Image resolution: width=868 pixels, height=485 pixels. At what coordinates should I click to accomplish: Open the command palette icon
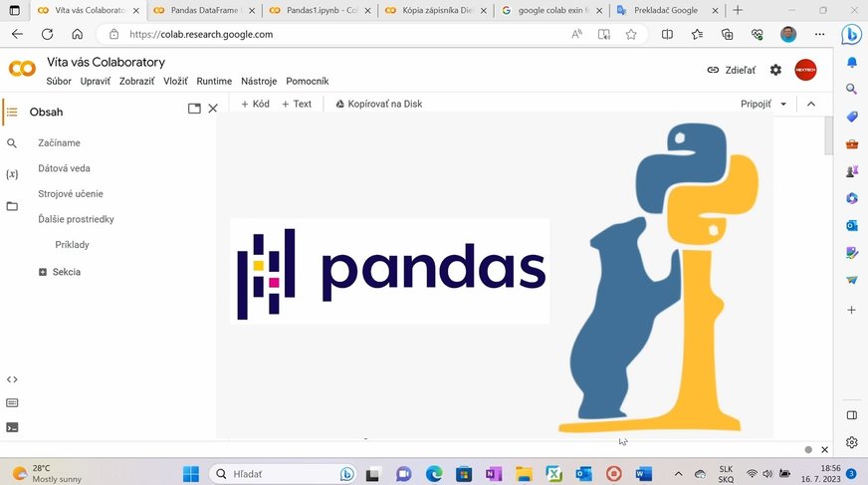pos(12,403)
